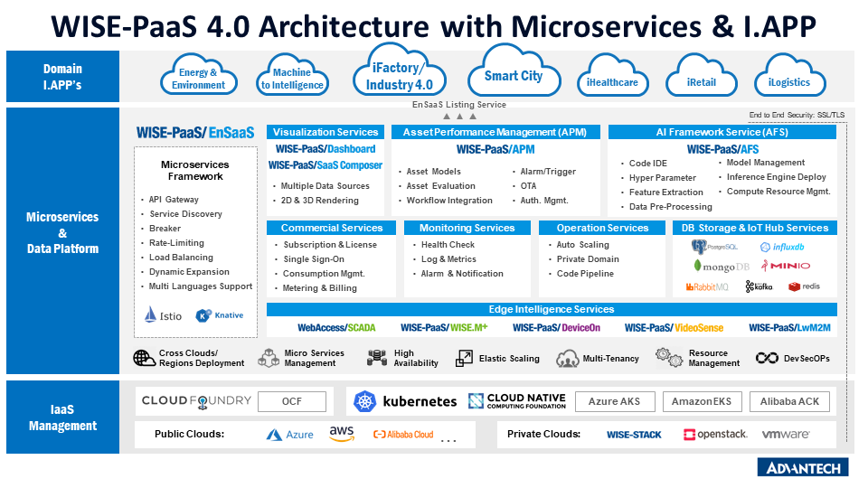
Task: Click the Advantech logo
Action: pos(803,467)
